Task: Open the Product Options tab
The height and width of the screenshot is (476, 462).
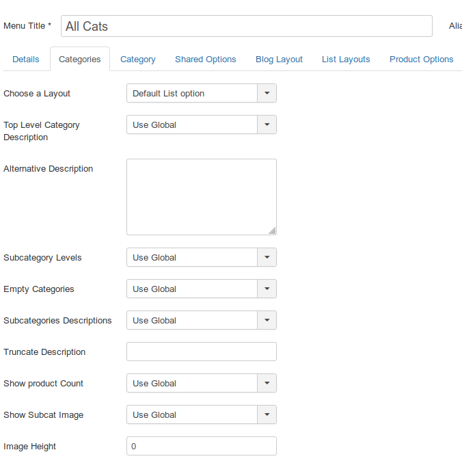Action: [x=422, y=59]
